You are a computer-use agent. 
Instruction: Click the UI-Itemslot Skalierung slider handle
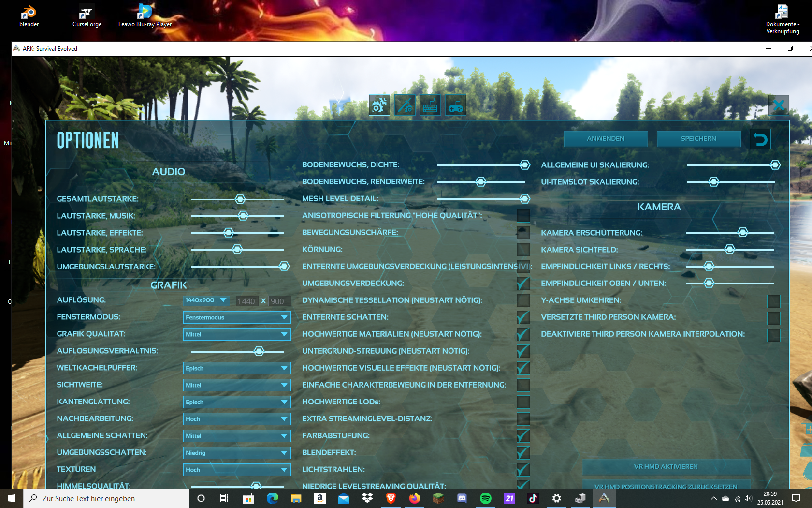click(x=714, y=182)
